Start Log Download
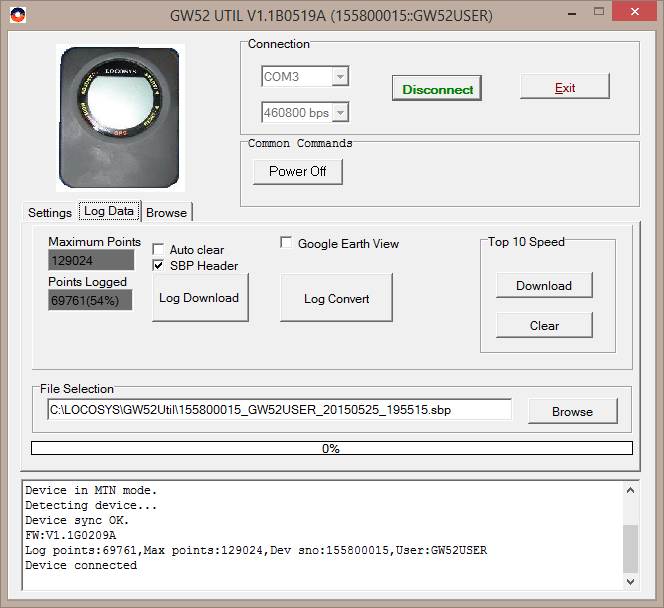664x608 pixels. pos(199,298)
